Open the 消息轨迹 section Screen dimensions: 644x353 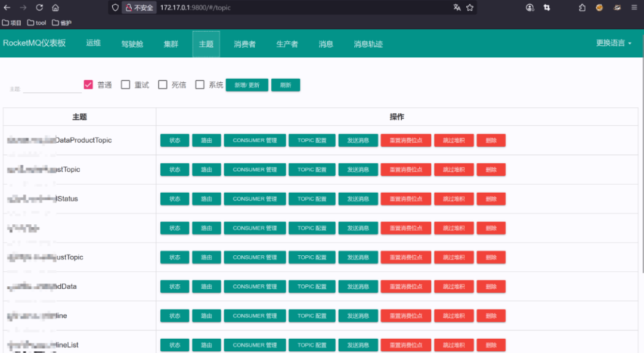pos(368,43)
